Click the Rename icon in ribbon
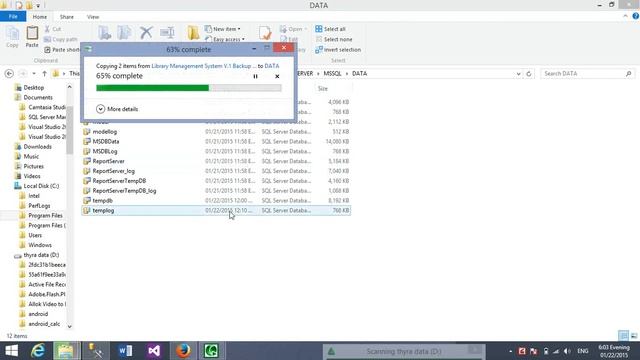Screen dimensions: 640x360 coord(167,33)
